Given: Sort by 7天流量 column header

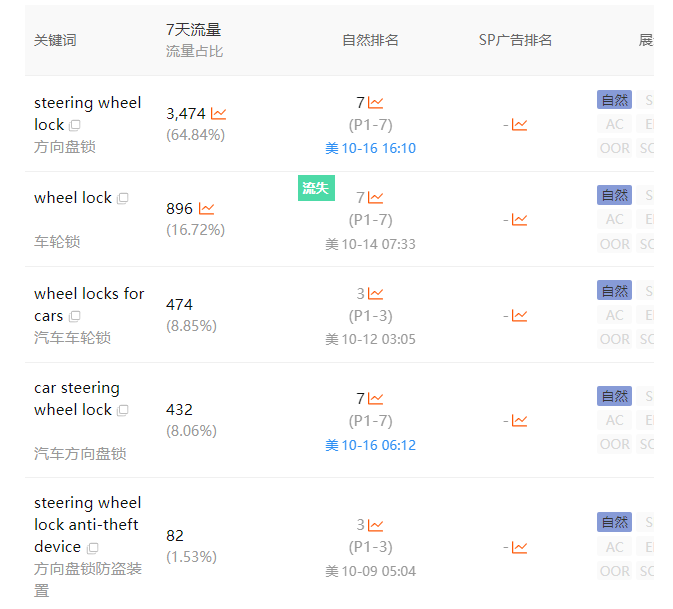Looking at the screenshot, I should click(x=194, y=30).
